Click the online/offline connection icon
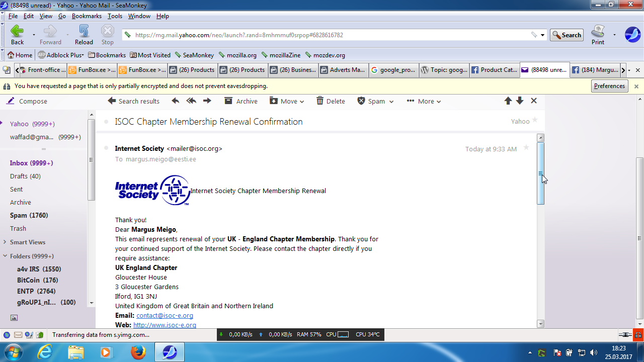The width and height of the screenshot is (644, 362). pyautogui.click(x=625, y=335)
